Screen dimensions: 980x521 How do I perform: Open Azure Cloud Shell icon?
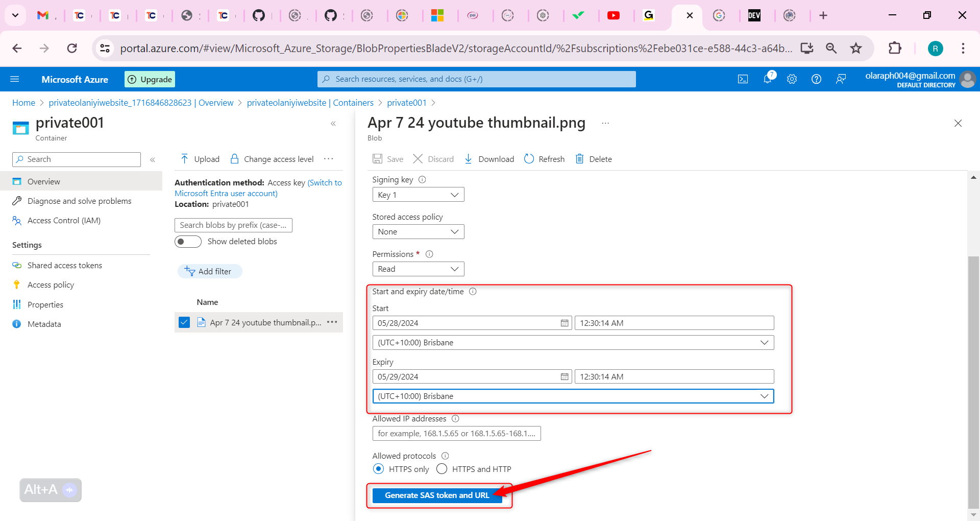tap(743, 79)
